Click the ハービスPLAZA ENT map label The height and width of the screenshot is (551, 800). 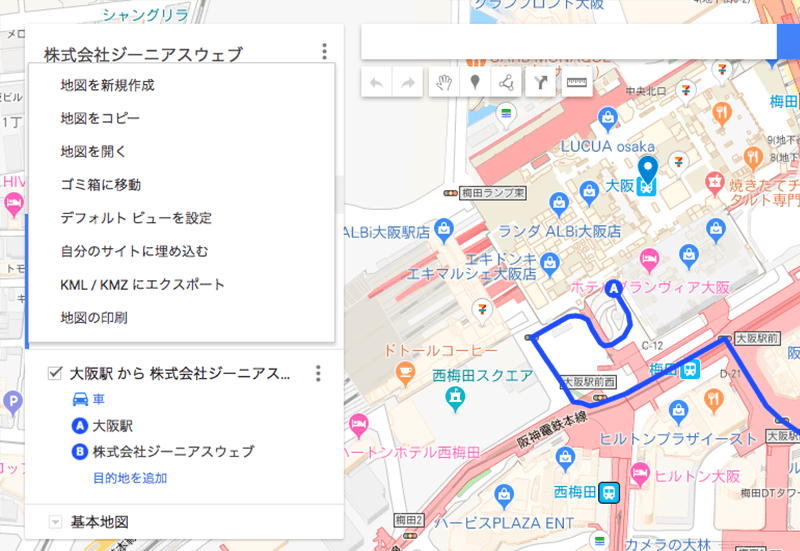tap(504, 523)
